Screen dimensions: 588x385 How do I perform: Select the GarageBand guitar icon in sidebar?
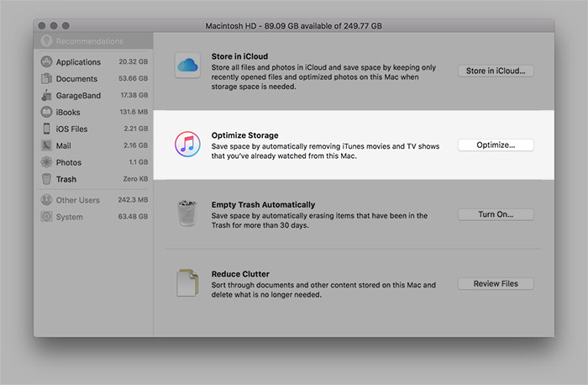pos(47,96)
